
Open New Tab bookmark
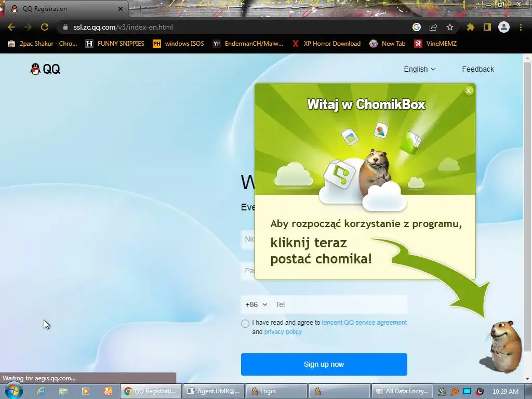coord(388,44)
